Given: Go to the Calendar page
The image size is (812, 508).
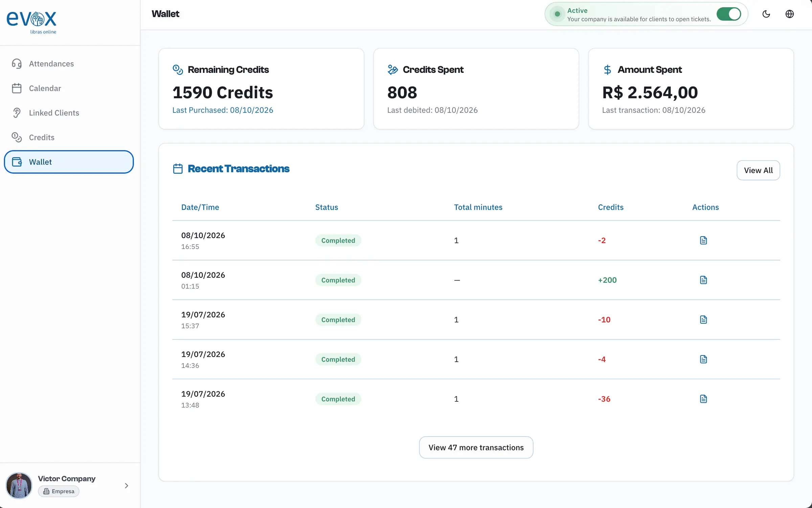Looking at the screenshot, I should tap(69, 88).
